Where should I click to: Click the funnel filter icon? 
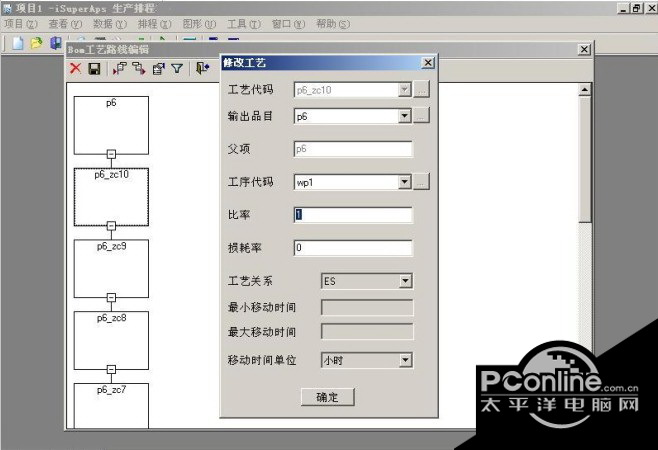[178, 68]
